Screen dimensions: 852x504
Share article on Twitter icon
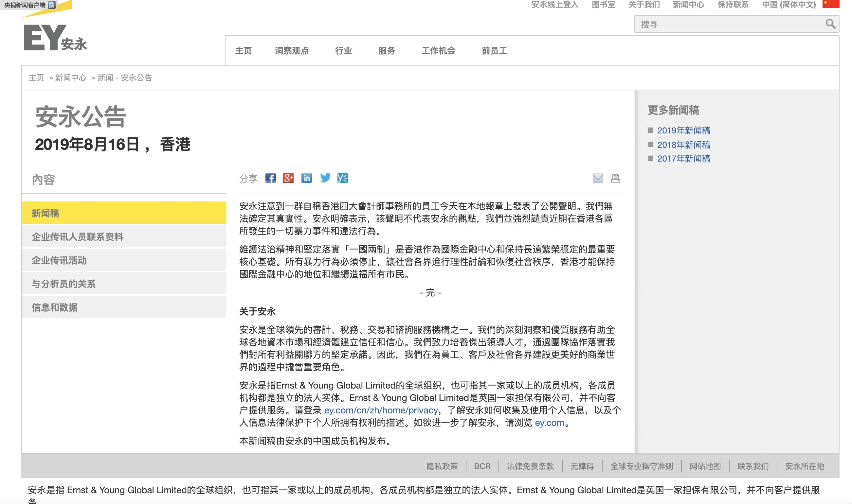click(325, 178)
